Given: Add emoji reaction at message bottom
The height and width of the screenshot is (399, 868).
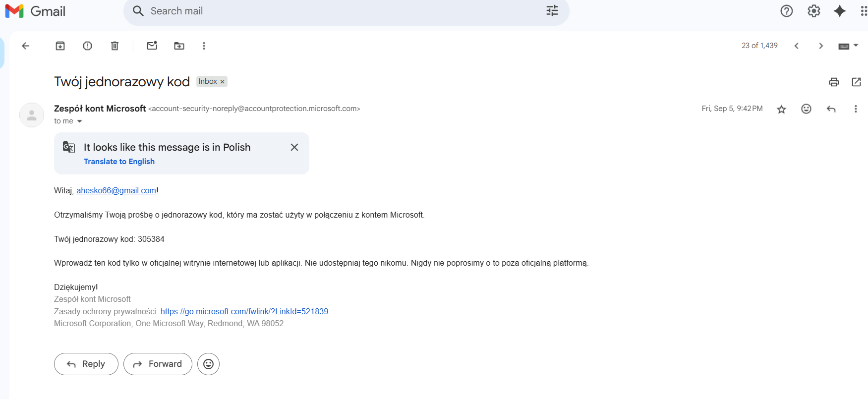Looking at the screenshot, I should pyautogui.click(x=209, y=364).
